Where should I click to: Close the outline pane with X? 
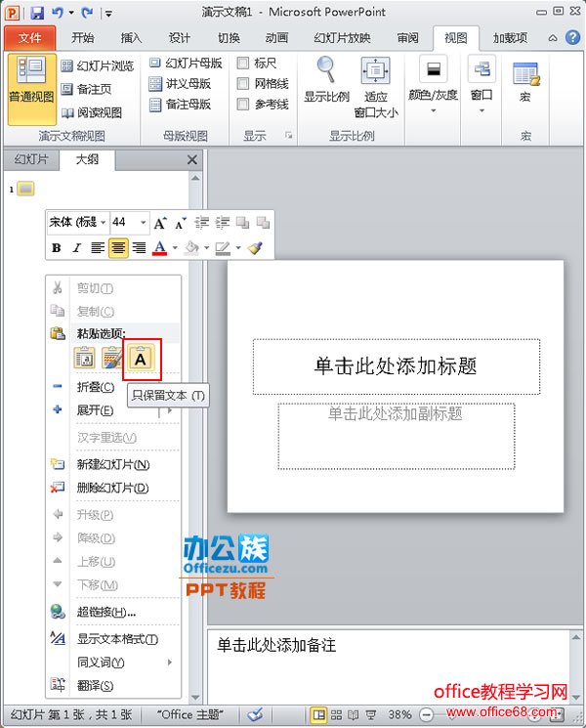pos(191,160)
